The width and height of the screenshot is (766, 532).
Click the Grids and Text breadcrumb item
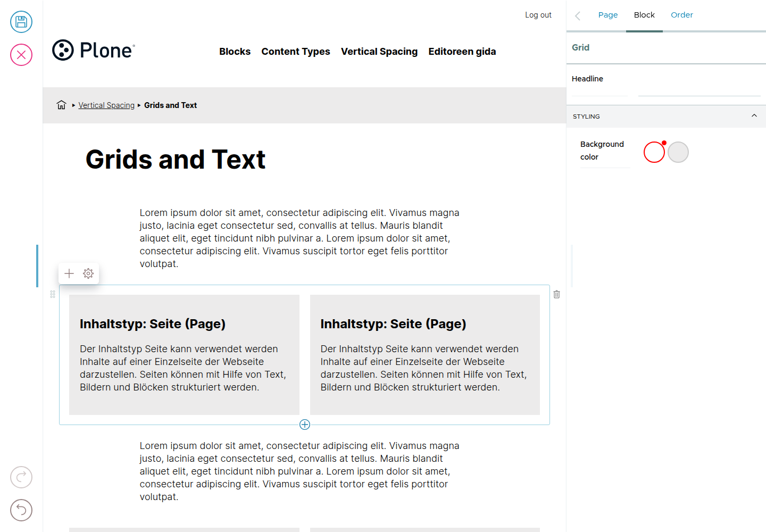[170, 105]
